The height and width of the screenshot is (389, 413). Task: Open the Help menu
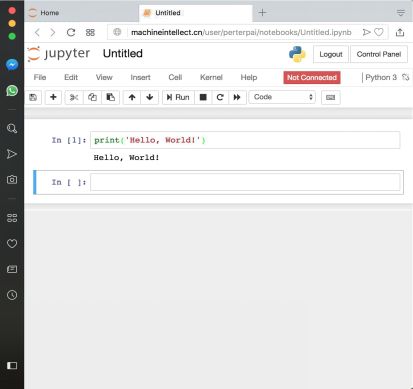tap(249, 77)
